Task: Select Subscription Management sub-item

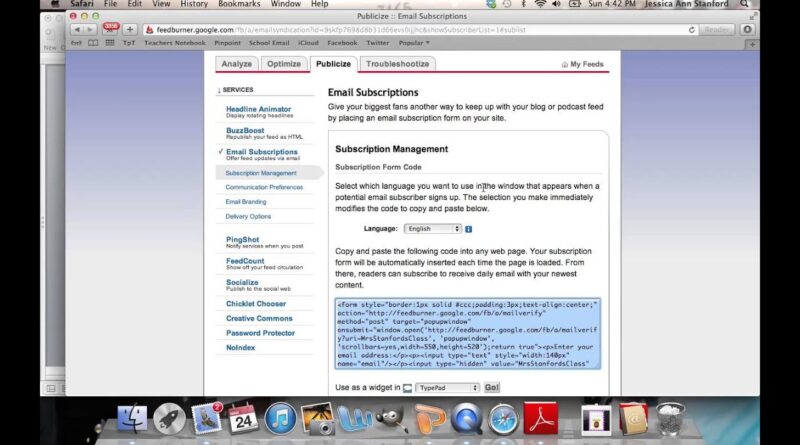Action: point(261,173)
